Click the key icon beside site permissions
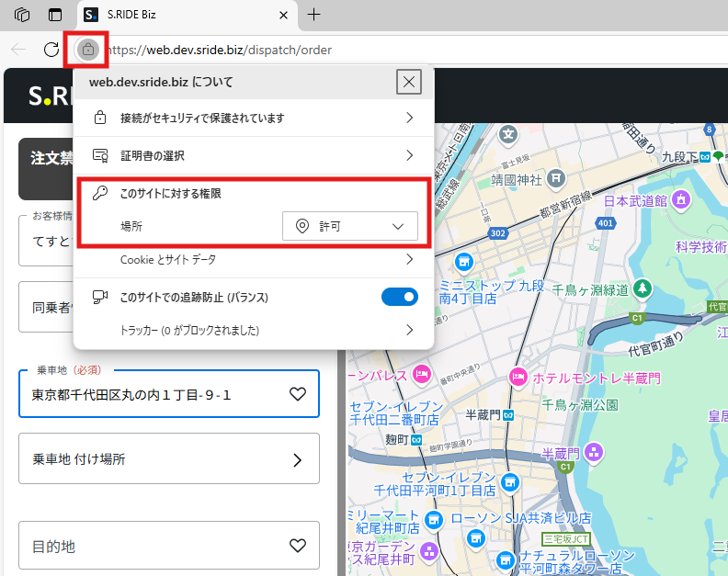Screen dimensions: 728x576 100,193
